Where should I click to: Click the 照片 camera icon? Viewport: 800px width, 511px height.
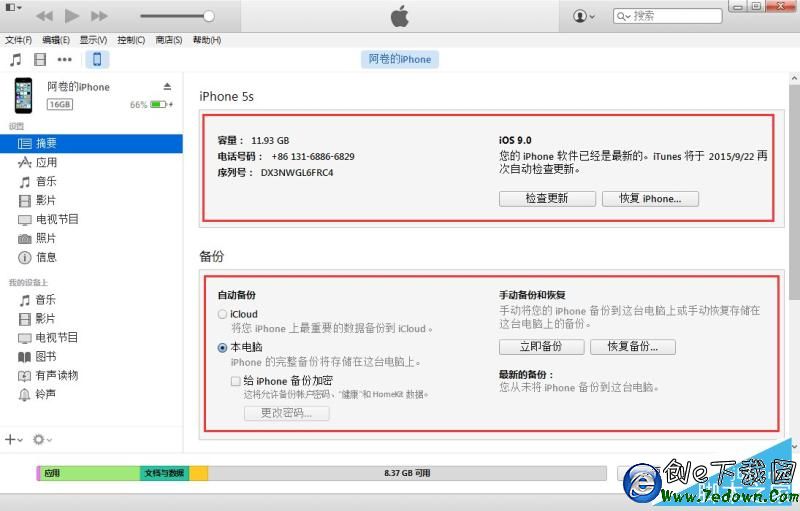[x=24, y=239]
